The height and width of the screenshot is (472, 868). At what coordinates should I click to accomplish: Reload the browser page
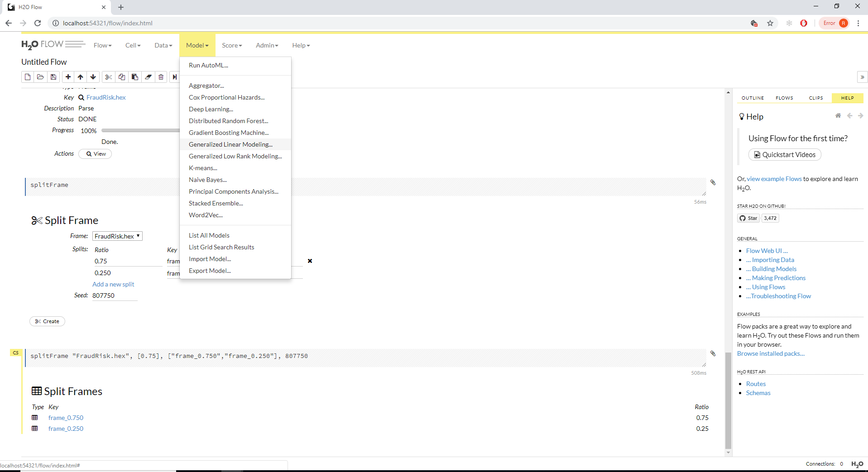tap(38, 23)
